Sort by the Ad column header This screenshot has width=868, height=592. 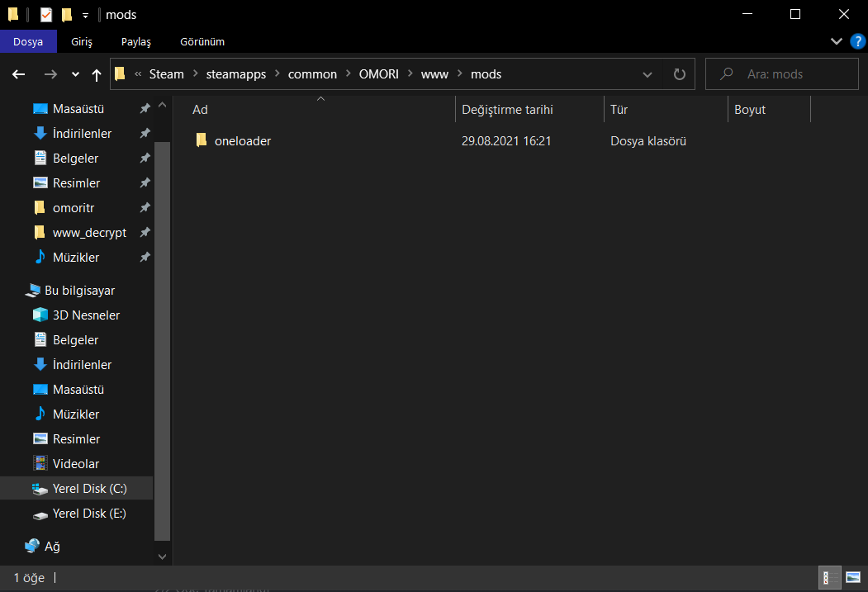tap(320, 110)
